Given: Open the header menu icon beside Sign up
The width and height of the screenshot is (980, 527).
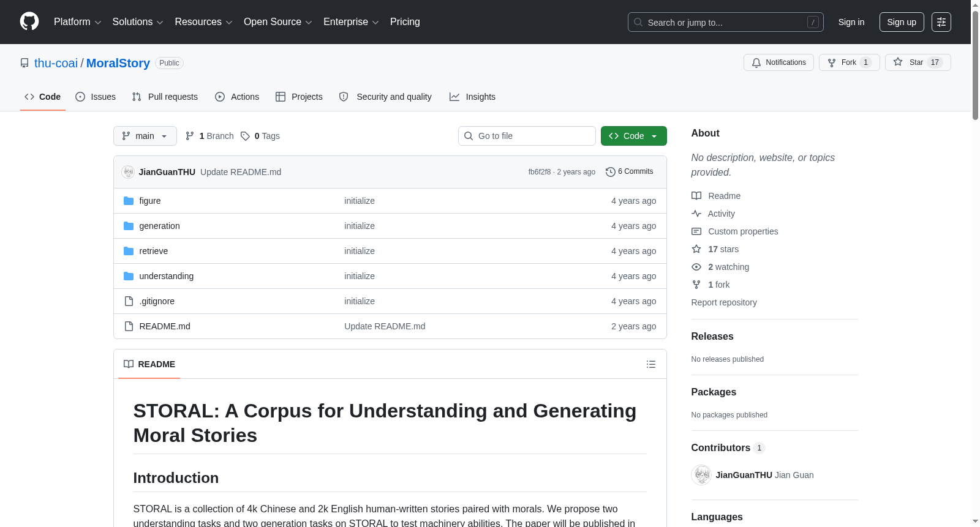Looking at the screenshot, I should pos(941,22).
